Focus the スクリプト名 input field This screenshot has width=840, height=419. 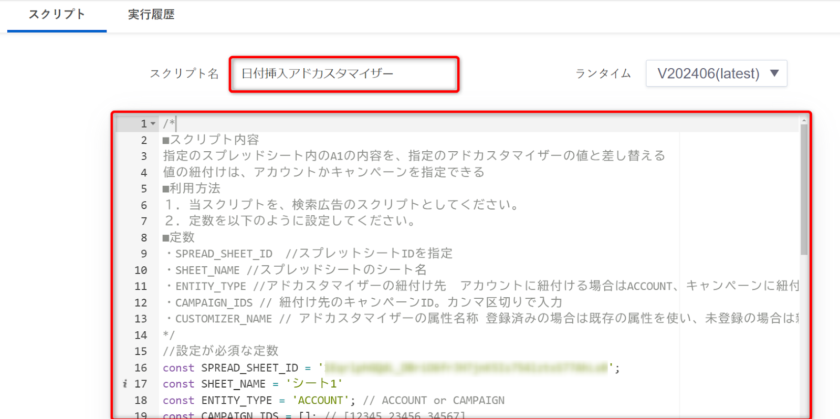point(343,74)
